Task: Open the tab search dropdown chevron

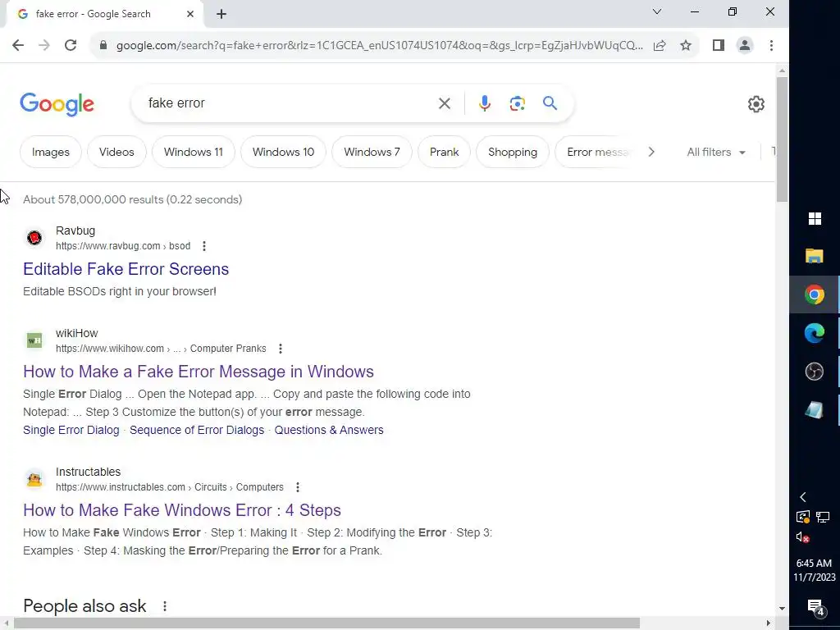Action: point(657,11)
